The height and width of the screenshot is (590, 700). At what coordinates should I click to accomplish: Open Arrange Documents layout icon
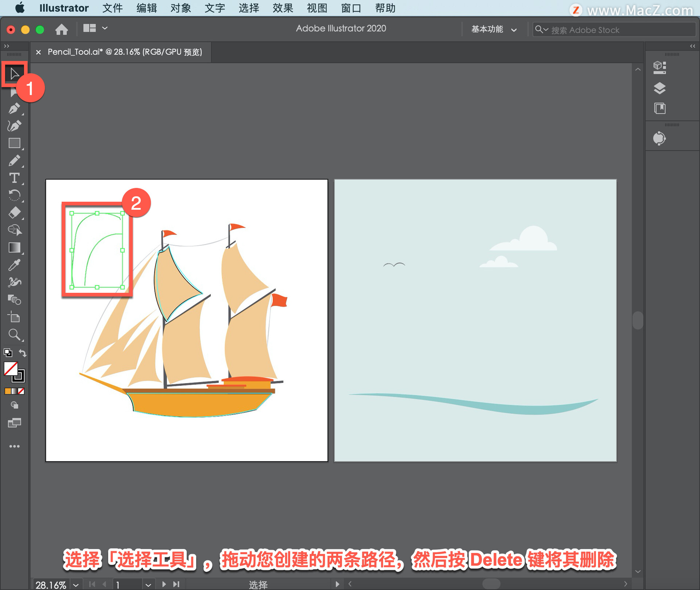89,28
